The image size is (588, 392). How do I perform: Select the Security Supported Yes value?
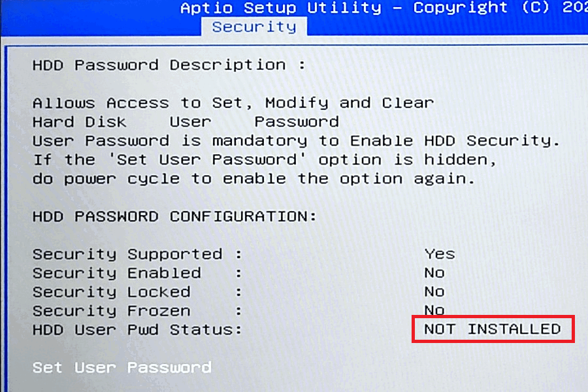(440, 254)
